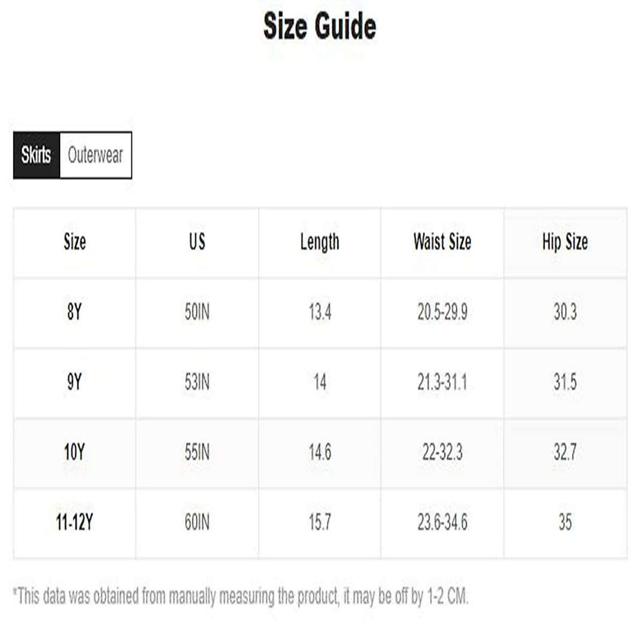The height and width of the screenshot is (644, 644).
Task: Click the US column header
Action: (x=197, y=242)
